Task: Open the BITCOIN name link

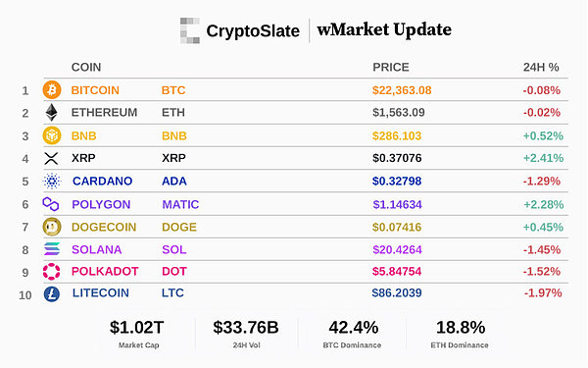Action: pyautogui.click(x=95, y=90)
